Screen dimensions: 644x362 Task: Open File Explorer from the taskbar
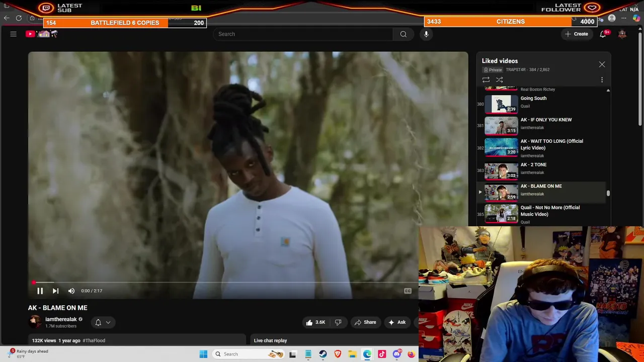[x=352, y=354]
